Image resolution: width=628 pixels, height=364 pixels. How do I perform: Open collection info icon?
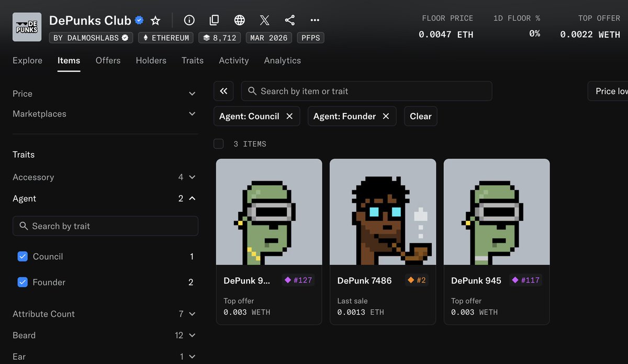tap(189, 20)
